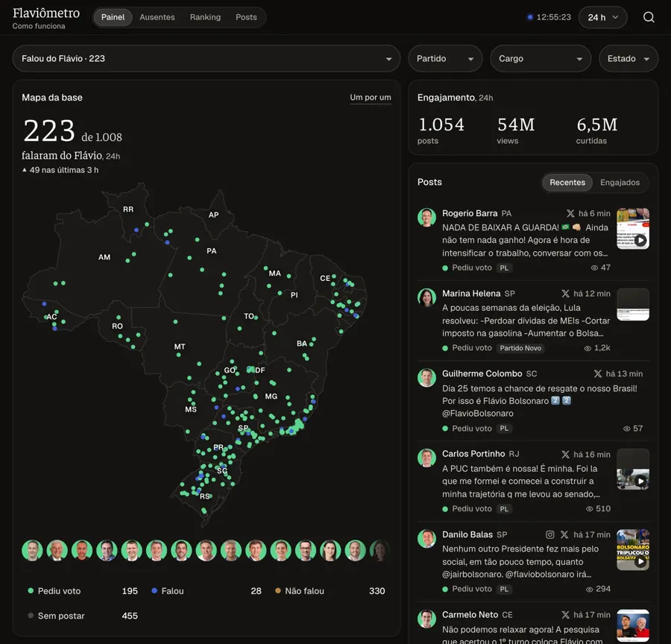Open the Como funciona link
Image resolution: width=671 pixels, height=644 pixels.
39,26
